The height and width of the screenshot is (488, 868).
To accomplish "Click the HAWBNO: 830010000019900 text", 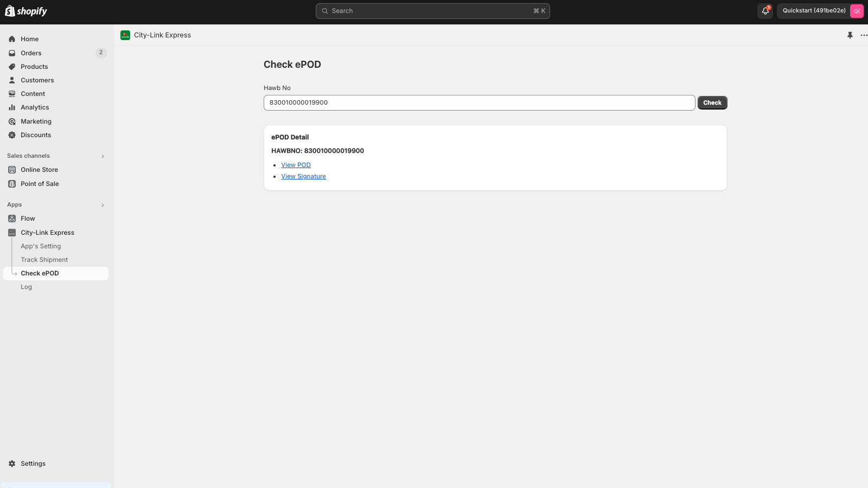I will 317,151.
